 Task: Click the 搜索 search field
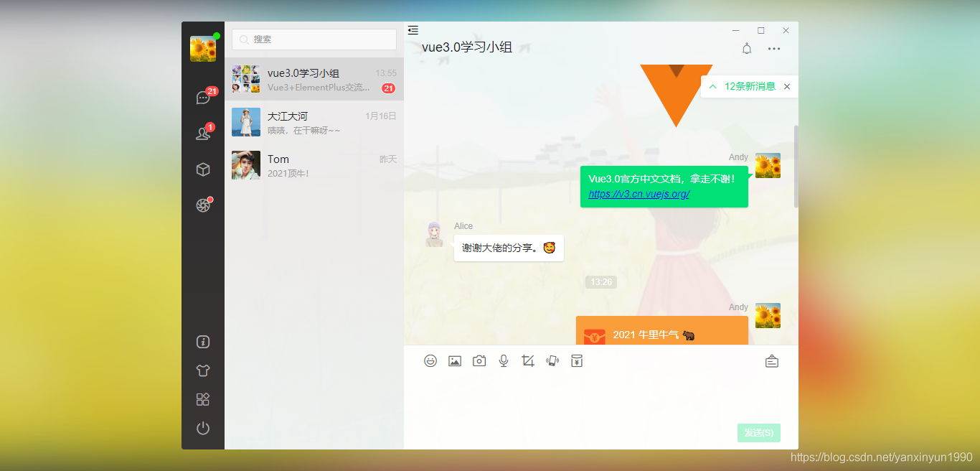(x=314, y=39)
